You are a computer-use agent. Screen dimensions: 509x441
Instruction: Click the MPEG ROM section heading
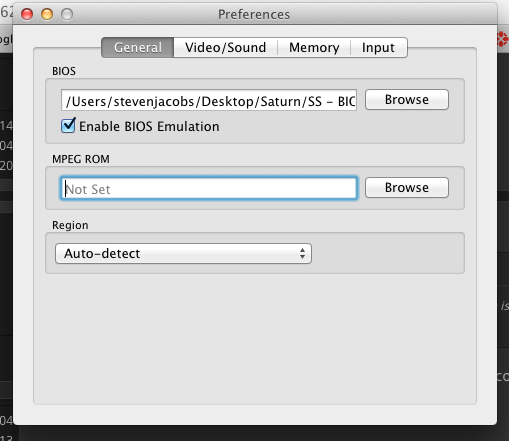[x=81, y=159]
